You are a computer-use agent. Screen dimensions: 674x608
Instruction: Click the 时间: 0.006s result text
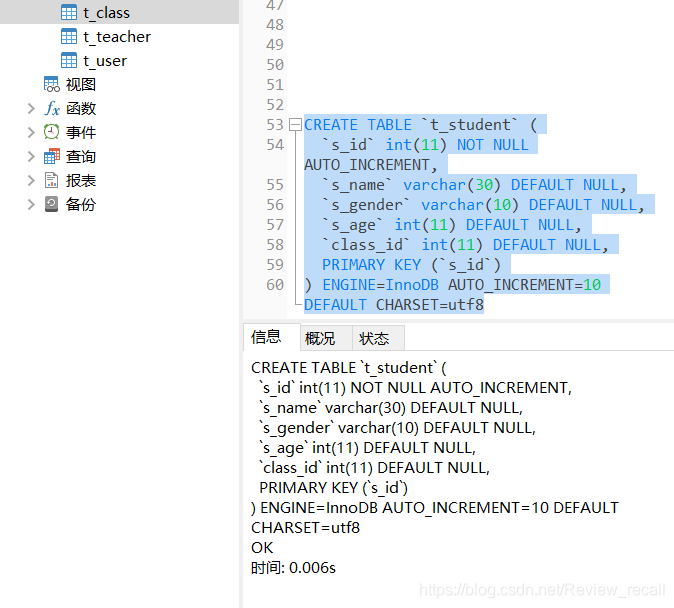point(293,568)
